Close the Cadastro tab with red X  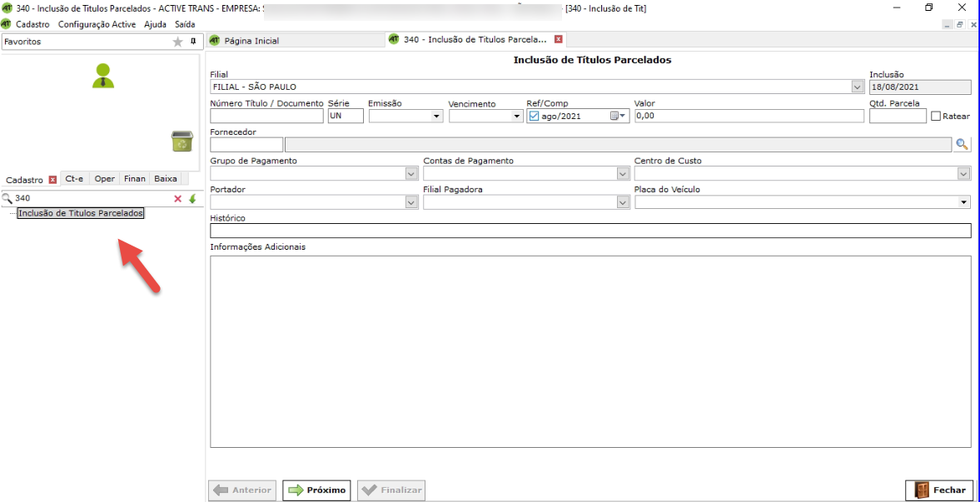[x=52, y=180]
